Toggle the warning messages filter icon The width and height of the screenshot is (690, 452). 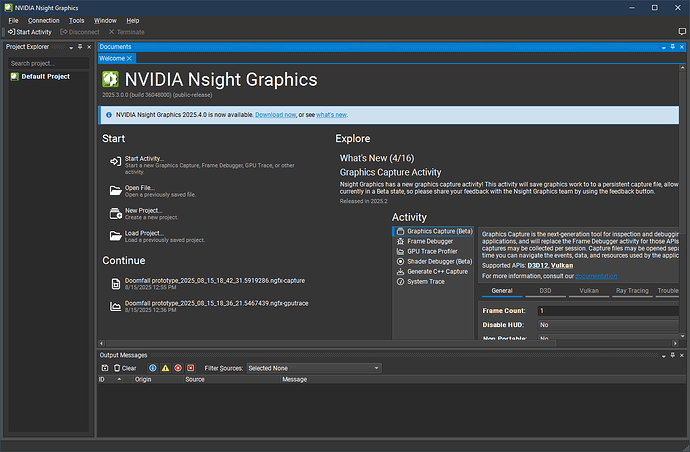pos(165,368)
